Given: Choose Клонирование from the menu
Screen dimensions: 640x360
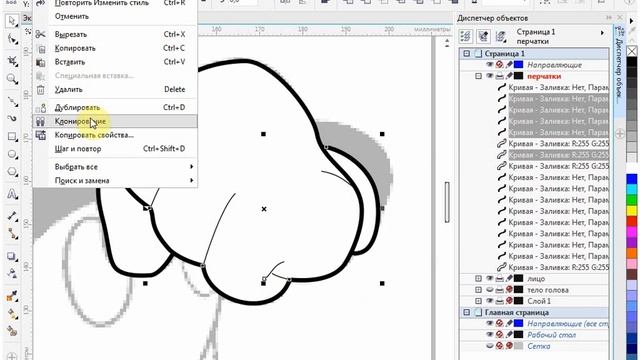Looking at the screenshot, I should point(115,121).
